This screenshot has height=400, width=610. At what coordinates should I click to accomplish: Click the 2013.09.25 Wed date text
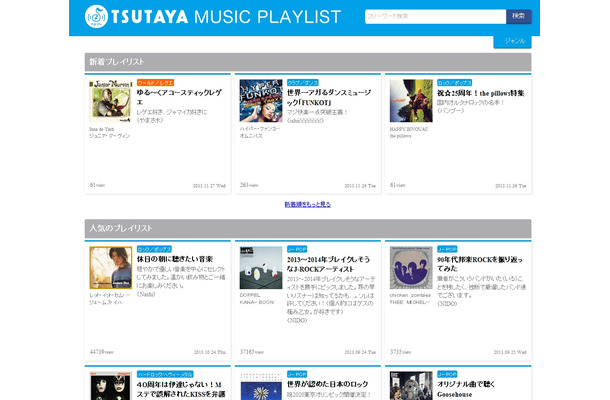(510, 352)
